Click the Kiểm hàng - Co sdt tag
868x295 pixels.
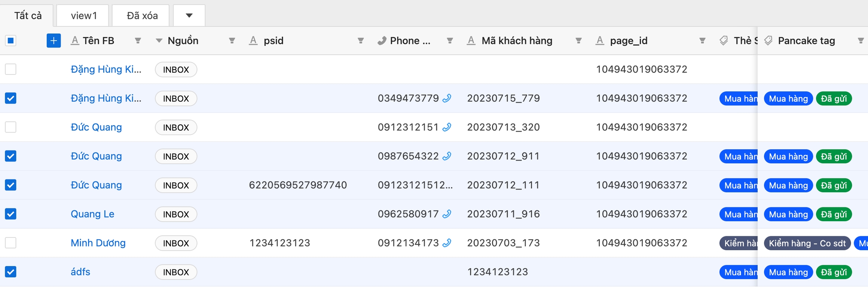coord(807,243)
